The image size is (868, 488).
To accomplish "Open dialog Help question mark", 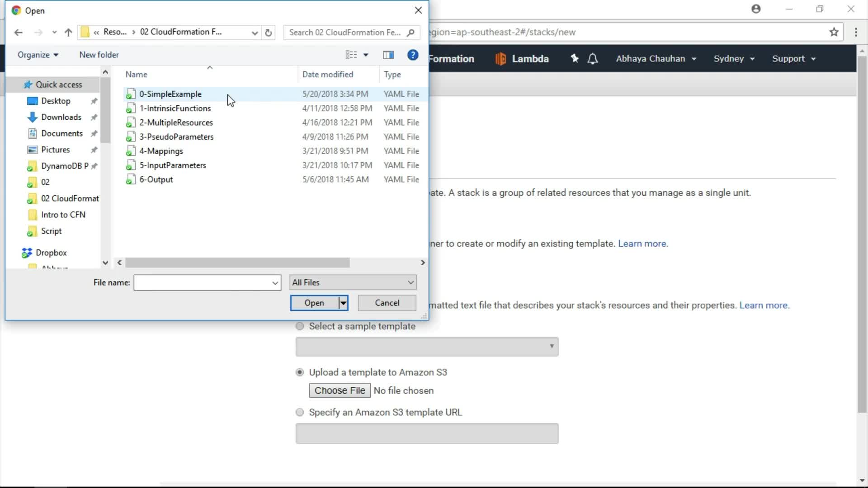I will point(412,55).
